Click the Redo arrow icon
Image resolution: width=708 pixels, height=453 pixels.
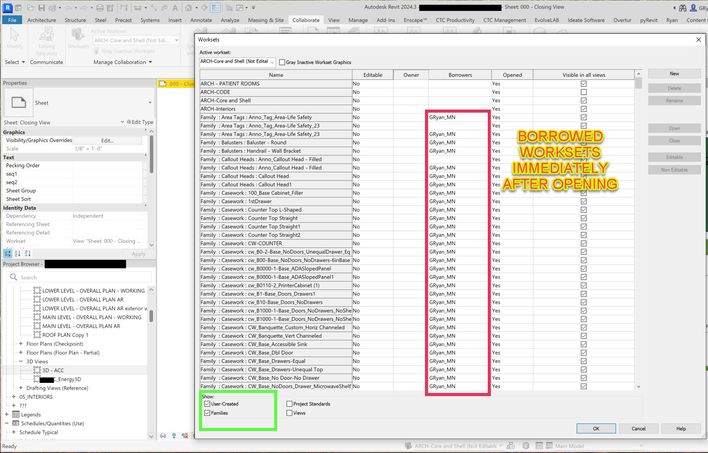click(86, 8)
